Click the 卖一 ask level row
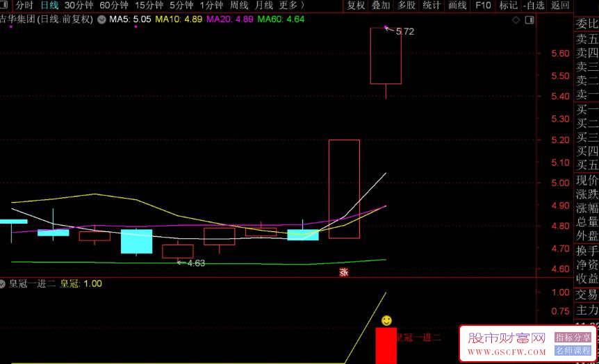Image resolution: width=599 pixels, height=364 pixels. click(x=586, y=94)
